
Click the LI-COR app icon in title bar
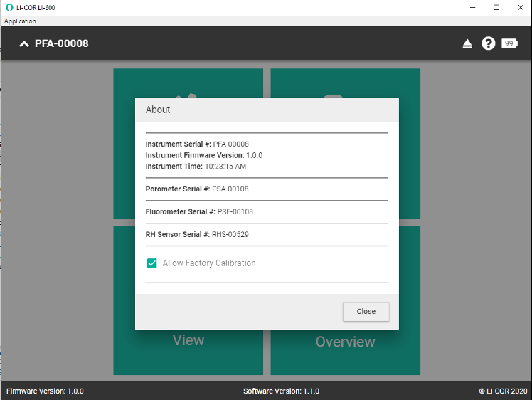[8, 7]
